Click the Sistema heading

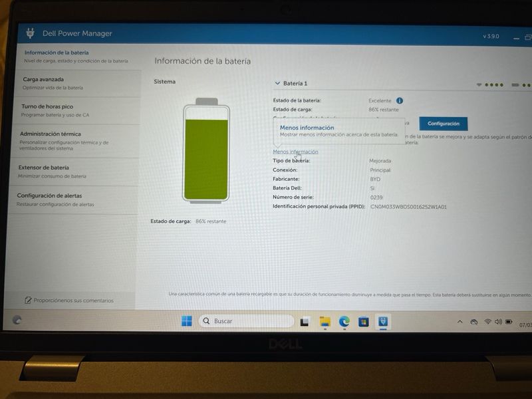(164, 81)
